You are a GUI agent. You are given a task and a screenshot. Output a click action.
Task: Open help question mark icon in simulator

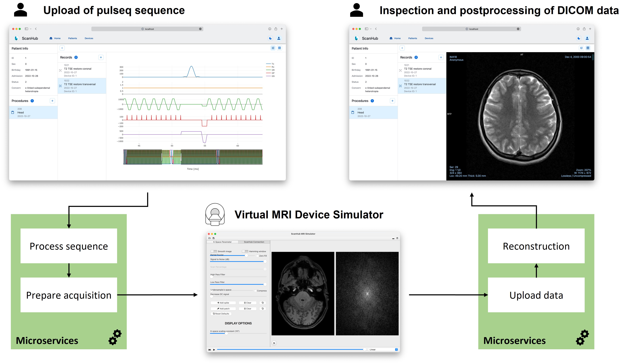397,238
